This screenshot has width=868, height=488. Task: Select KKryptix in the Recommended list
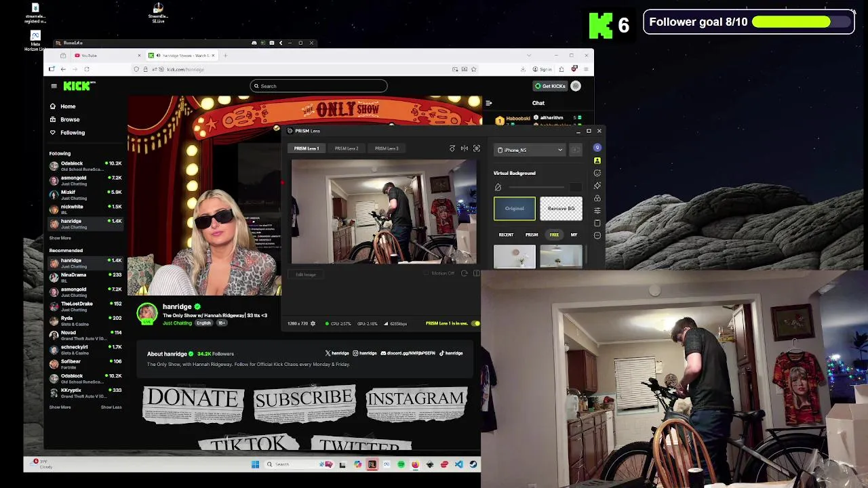85,392
